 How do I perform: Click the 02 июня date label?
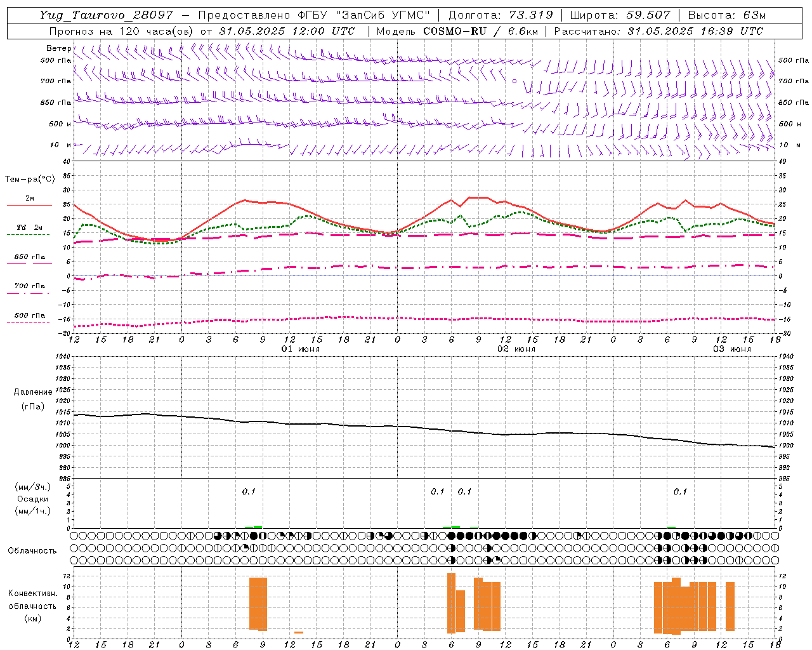516,349
